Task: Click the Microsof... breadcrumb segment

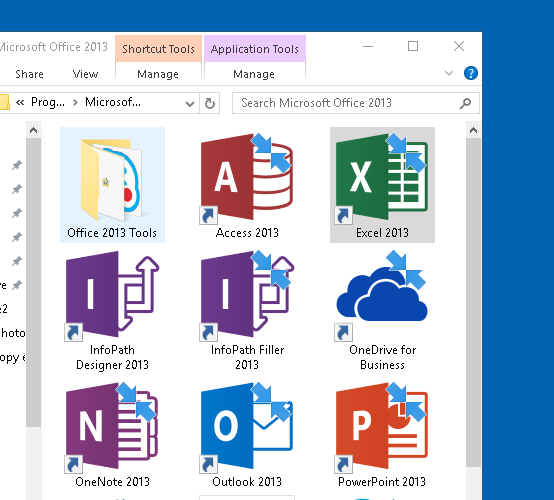Action: 113,102
